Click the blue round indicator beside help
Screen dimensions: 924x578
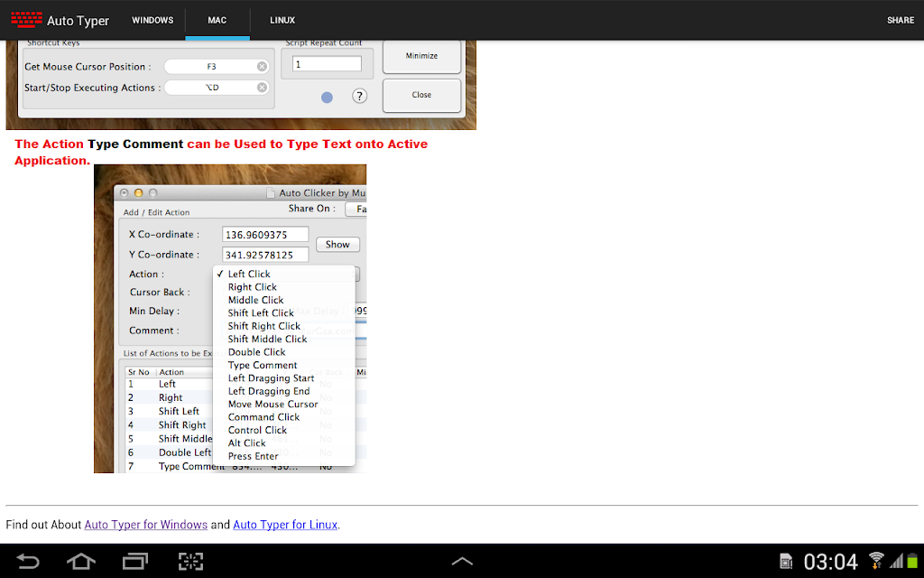pyautogui.click(x=327, y=98)
